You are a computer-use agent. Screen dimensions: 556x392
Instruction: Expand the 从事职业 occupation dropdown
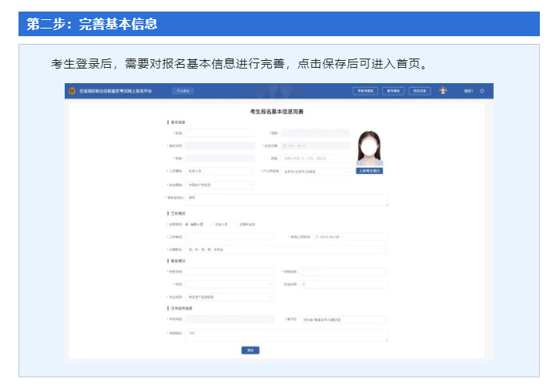pyautogui.click(x=286, y=250)
